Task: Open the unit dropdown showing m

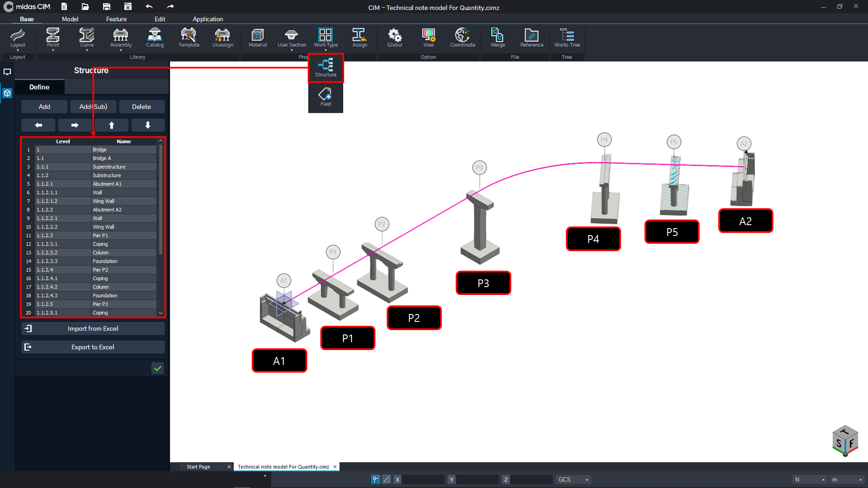Action: tap(847, 479)
